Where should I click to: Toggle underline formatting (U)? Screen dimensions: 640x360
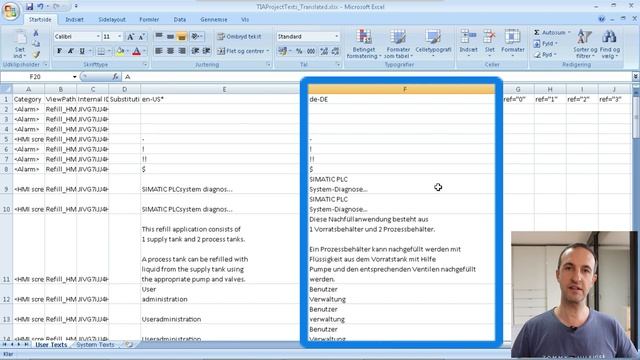point(82,51)
